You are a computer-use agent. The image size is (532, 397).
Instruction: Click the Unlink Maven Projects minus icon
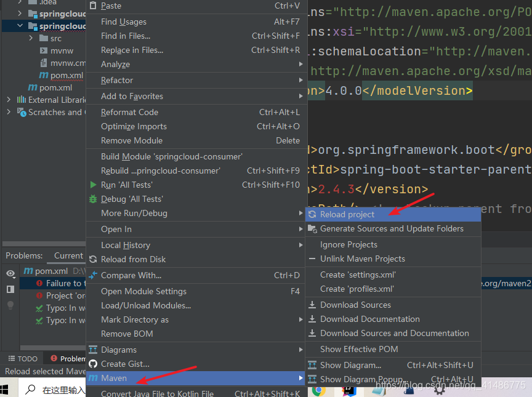click(312, 259)
